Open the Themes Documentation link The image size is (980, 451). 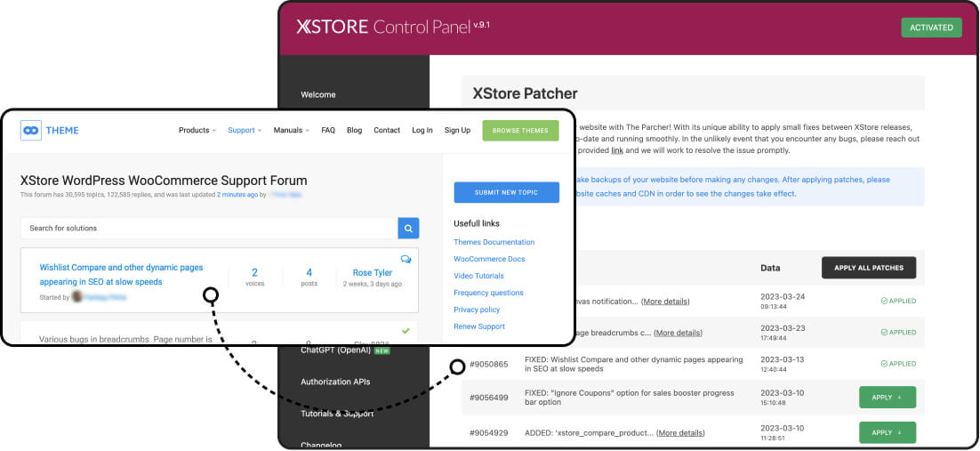tap(494, 242)
